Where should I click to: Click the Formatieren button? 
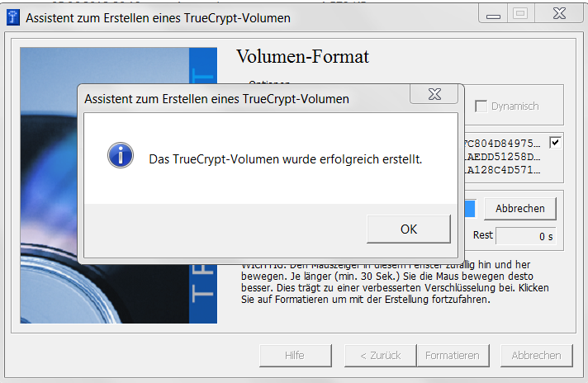coord(452,355)
